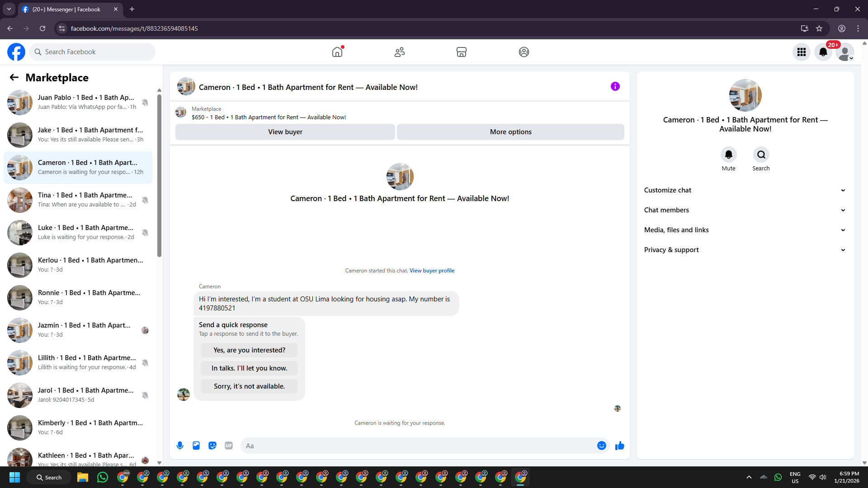
Task: Click the View buyer button
Action: click(285, 132)
